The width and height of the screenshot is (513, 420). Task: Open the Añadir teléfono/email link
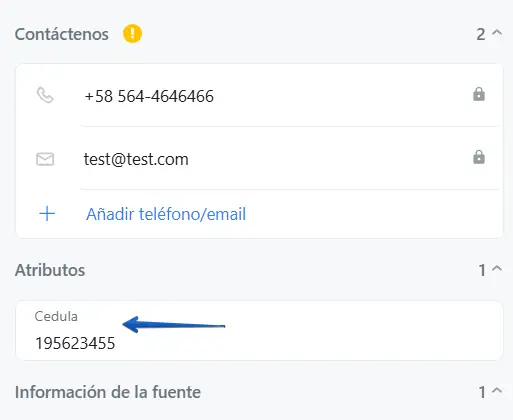pos(166,214)
